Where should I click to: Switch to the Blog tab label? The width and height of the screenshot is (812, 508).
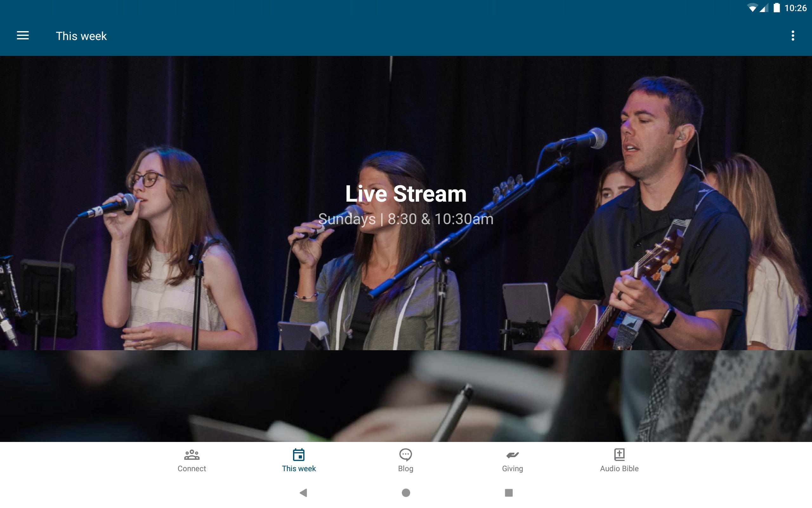[x=405, y=468]
